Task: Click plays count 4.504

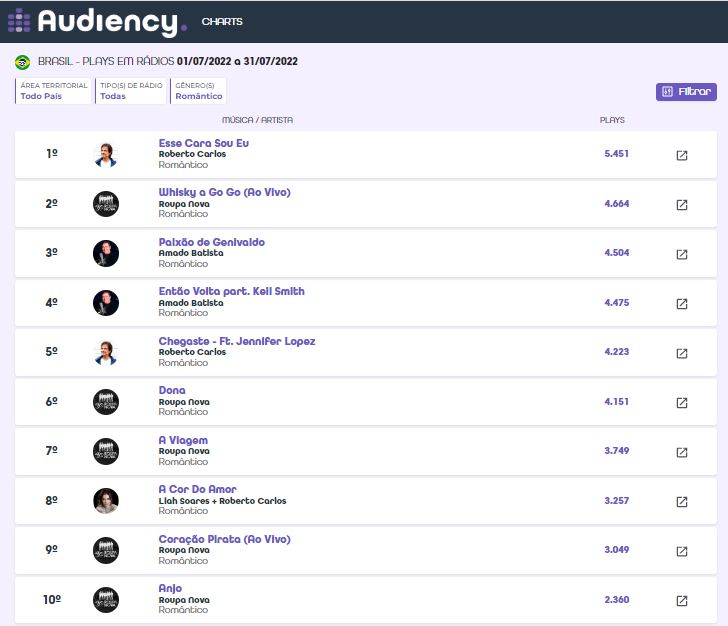Action: [617, 253]
